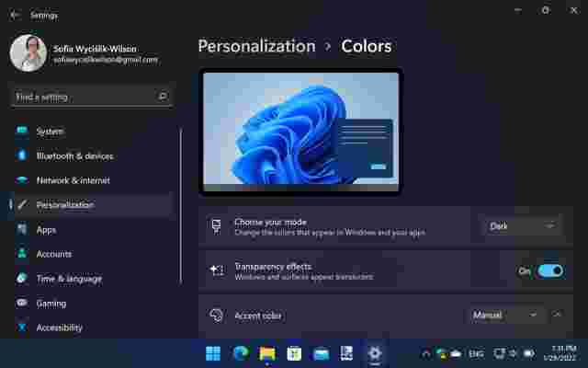Screen dimensions: 588x368
Task: Click the Gaming controller icon
Action: pyautogui.click(x=22, y=303)
